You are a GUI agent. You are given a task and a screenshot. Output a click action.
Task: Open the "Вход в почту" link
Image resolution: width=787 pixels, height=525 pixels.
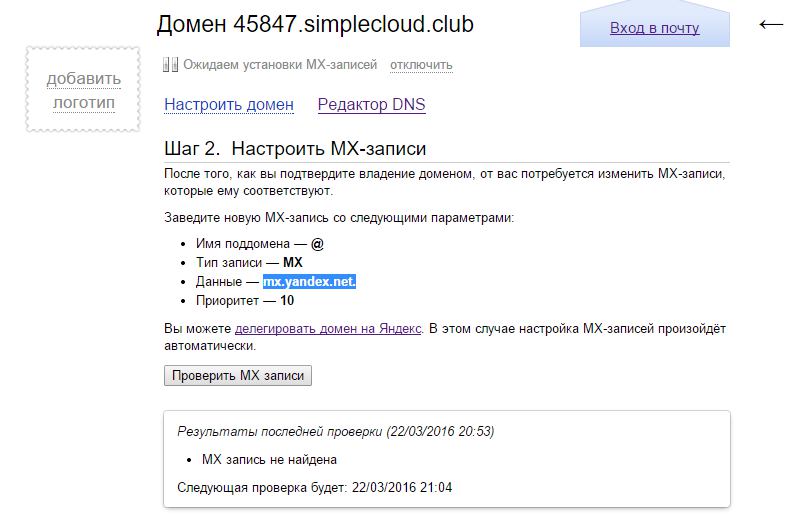coord(654,28)
